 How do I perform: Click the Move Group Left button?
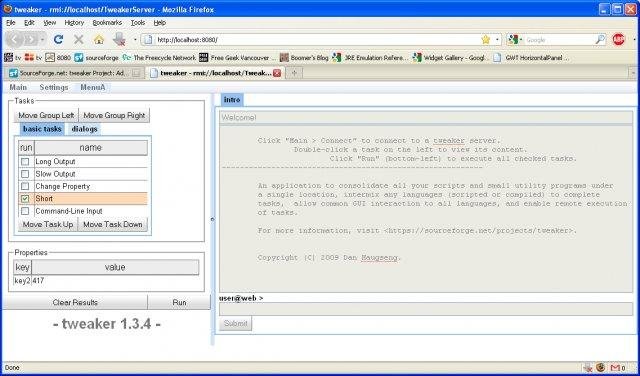[46, 116]
